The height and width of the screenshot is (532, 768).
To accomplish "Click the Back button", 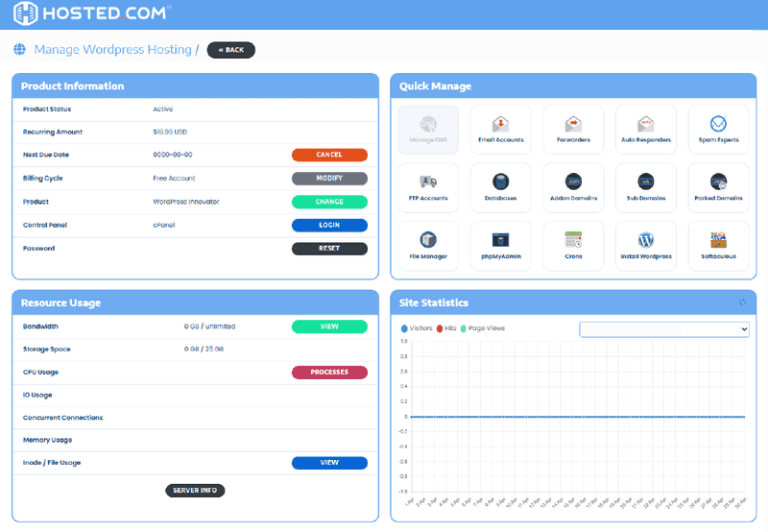I will click(x=231, y=50).
